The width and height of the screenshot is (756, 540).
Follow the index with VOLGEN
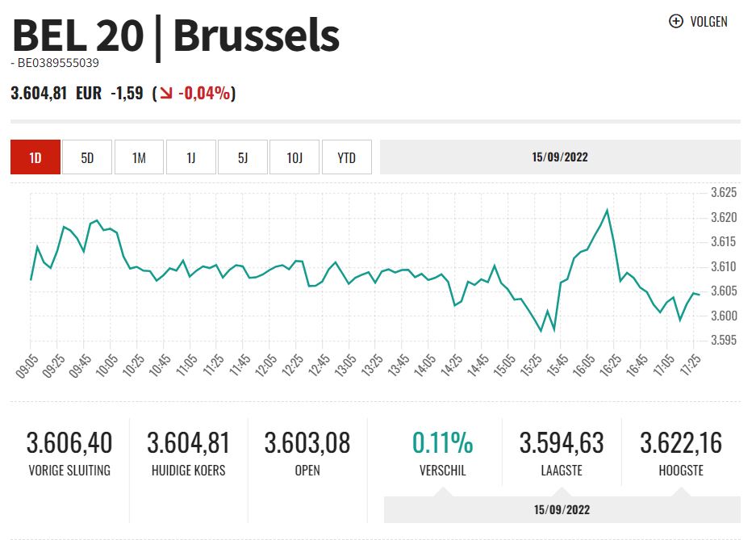(708, 22)
